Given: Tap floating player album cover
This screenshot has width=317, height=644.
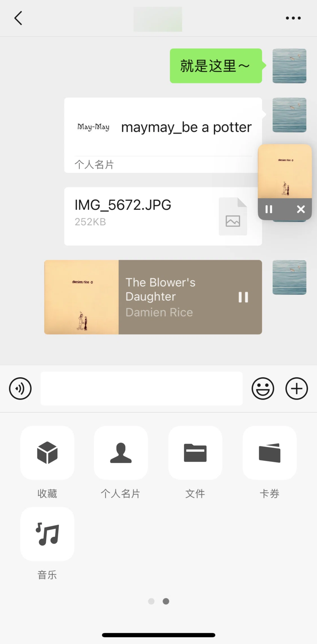Looking at the screenshot, I should coord(285,171).
